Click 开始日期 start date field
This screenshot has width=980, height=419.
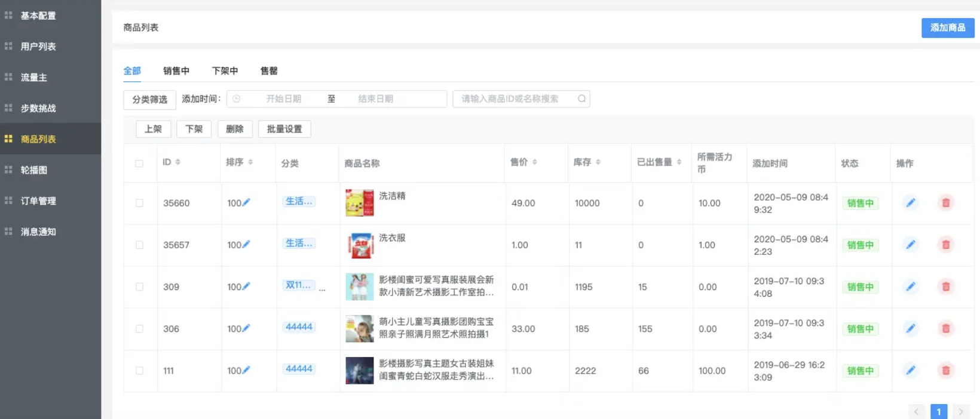[x=283, y=99]
